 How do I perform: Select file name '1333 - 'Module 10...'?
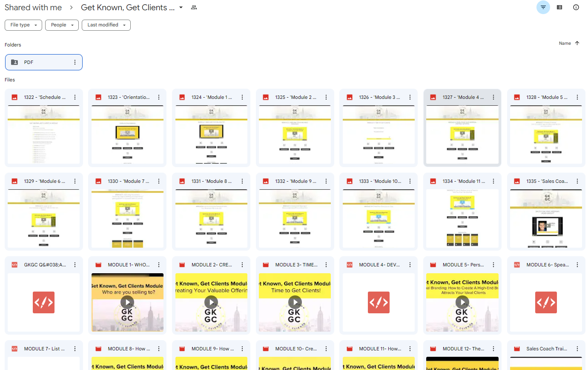click(380, 182)
